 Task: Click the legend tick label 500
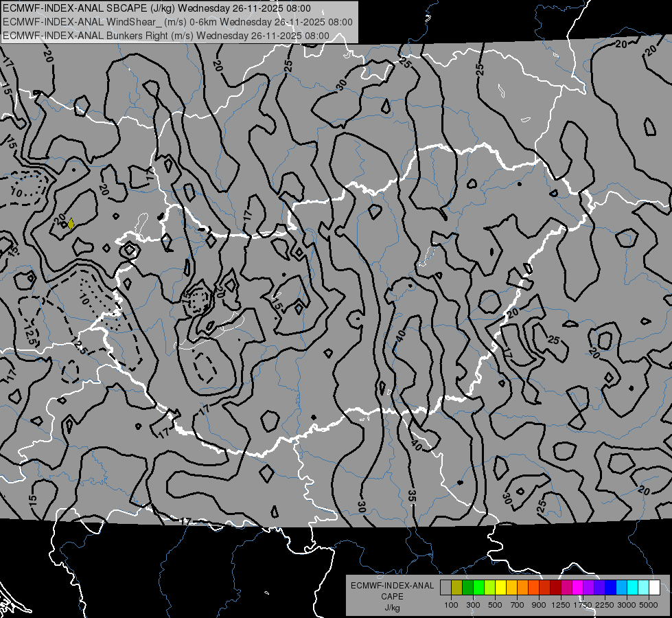[x=495, y=605]
